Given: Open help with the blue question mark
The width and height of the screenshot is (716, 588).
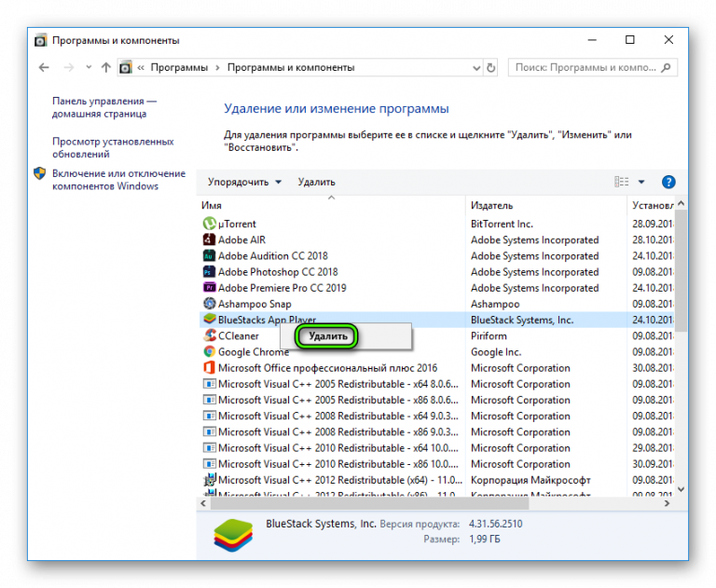Looking at the screenshot, I should pyautogui.click(x=668, y=182).
